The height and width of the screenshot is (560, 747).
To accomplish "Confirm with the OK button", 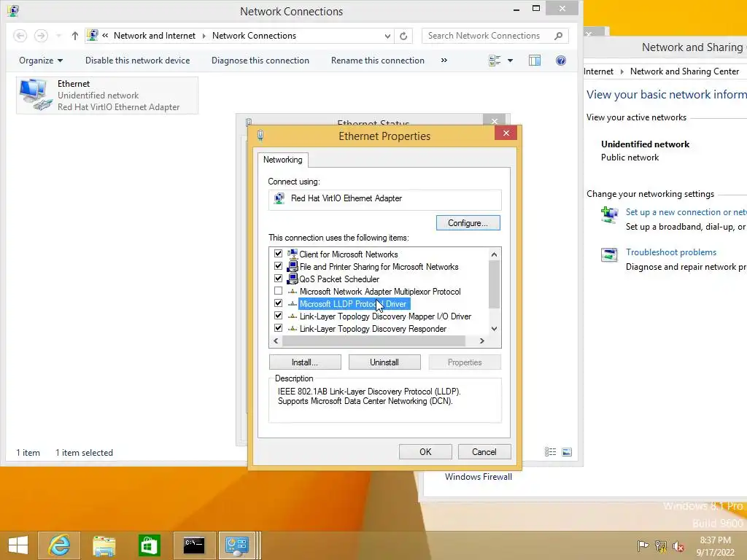I will [x=425, y=452].
